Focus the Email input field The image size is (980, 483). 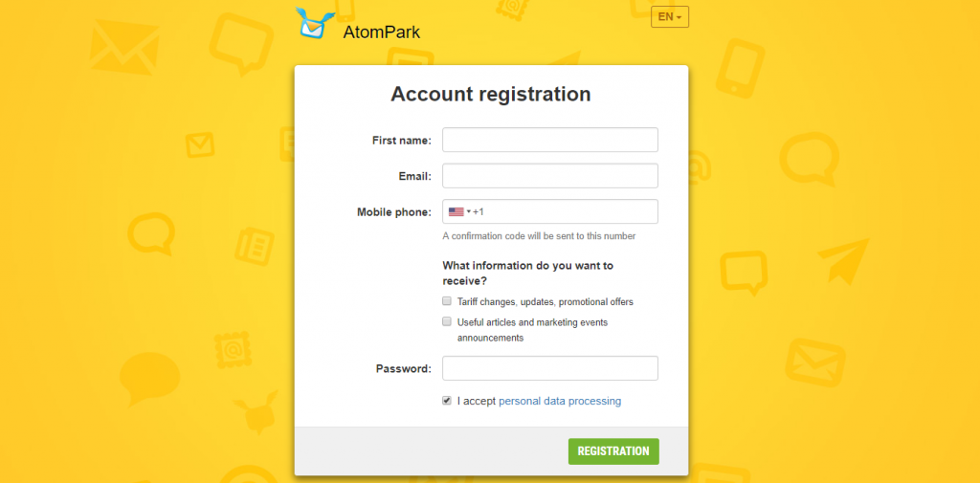(550, 176)
